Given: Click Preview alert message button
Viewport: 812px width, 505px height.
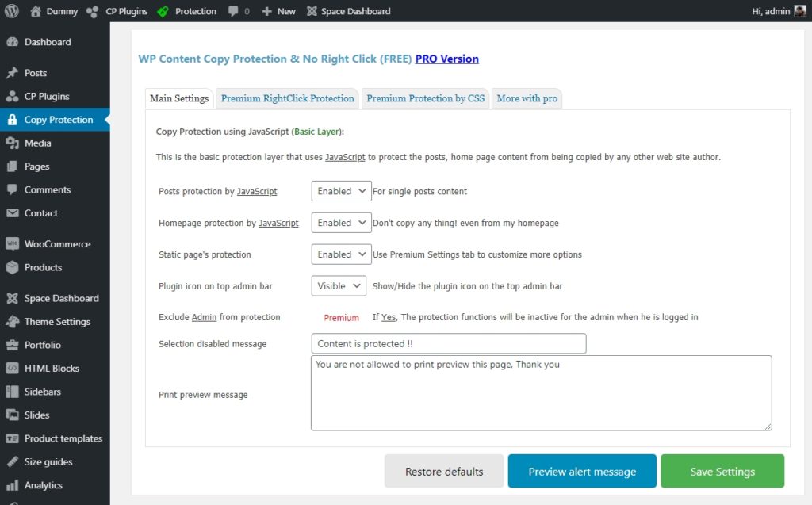Looking at the screenshot, I should (x=582, y=472).
